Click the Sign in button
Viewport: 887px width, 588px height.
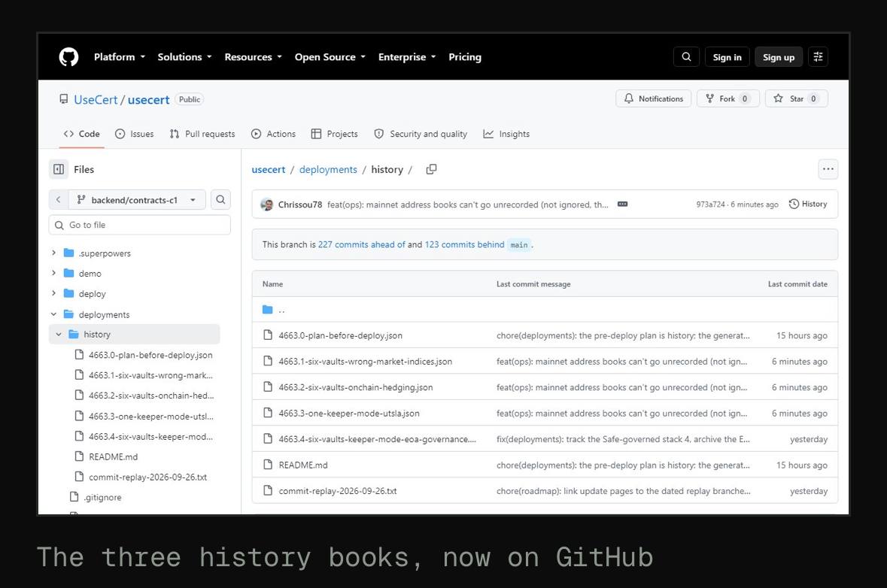(x=727, y=57)
